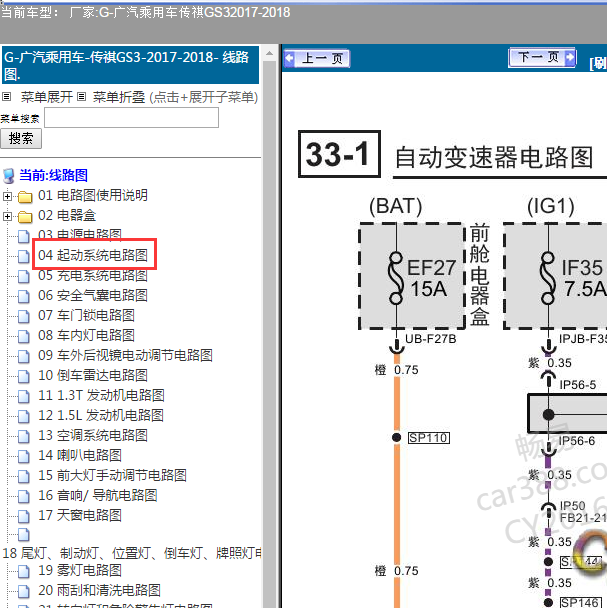This screenshot has width=607, height=608.
Task: Click the SP146 splice label
Action: coord(581,602)
